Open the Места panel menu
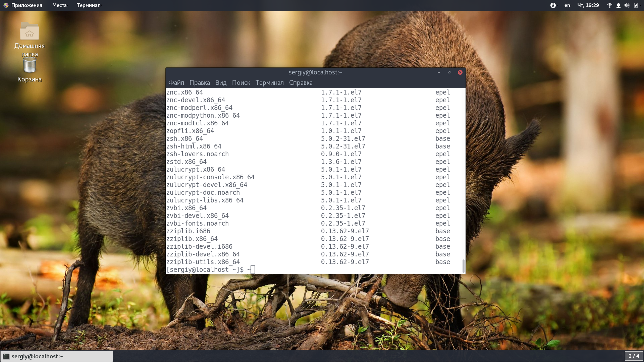The height and width of the screenshot is (362, 644). tap(59, 5)
